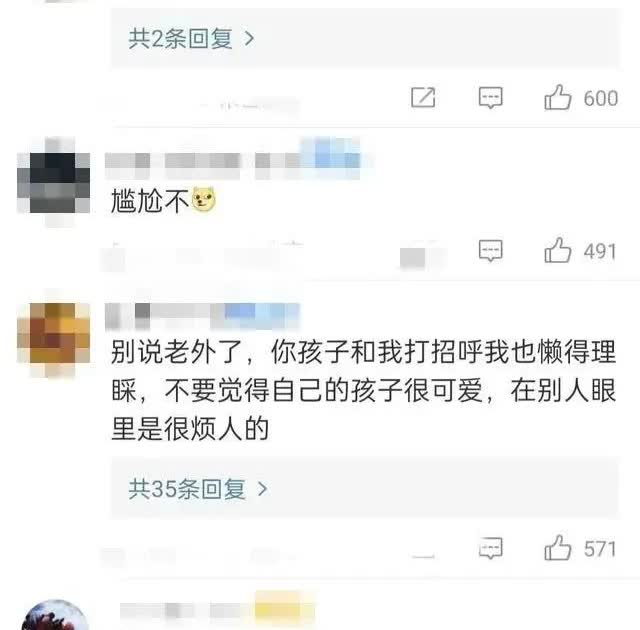Tap the chevron after 共35条回复

[x=263, y=488]
